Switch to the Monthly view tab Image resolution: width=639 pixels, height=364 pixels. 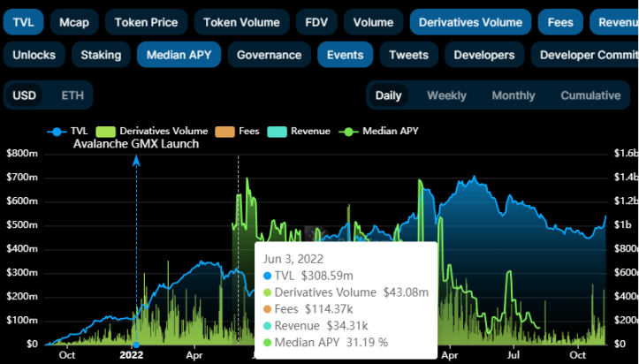point(513,95)
